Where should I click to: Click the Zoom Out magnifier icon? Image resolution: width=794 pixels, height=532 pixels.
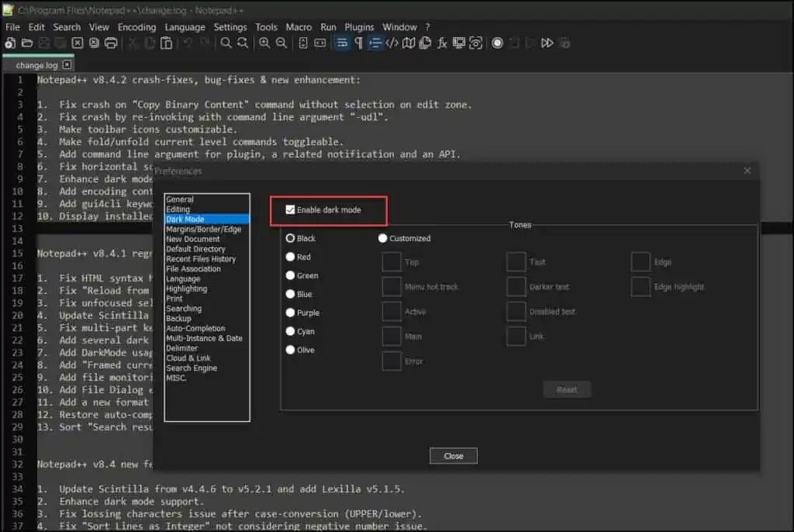(x=280, y=43)
